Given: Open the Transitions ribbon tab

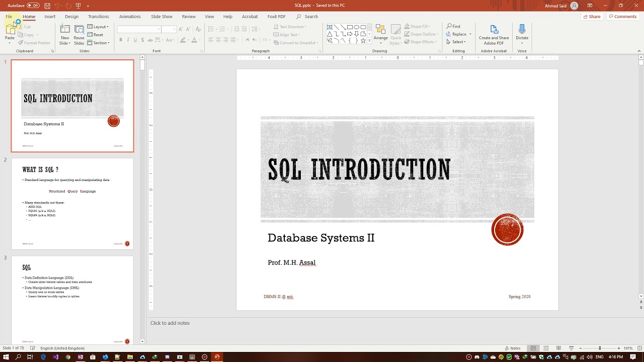Looking at the screenshot, I should [99, 17].
